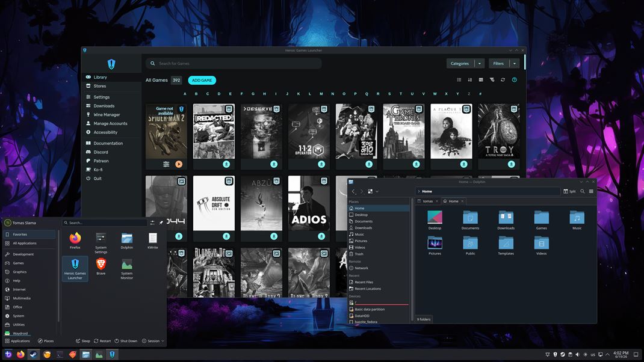Open Discord link in Heroic sidebar
Image resolution: width=644 pixels, height=362 pixels.
coord(111,152)
